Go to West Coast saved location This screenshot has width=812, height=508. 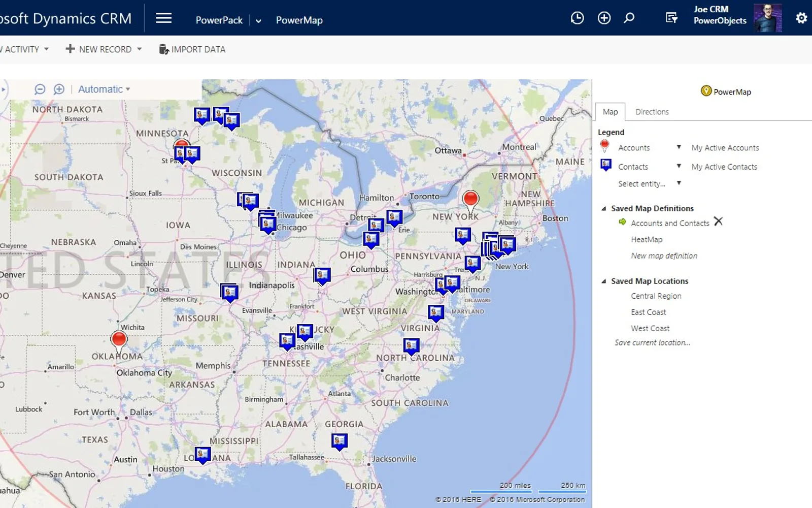coord(650,328)
